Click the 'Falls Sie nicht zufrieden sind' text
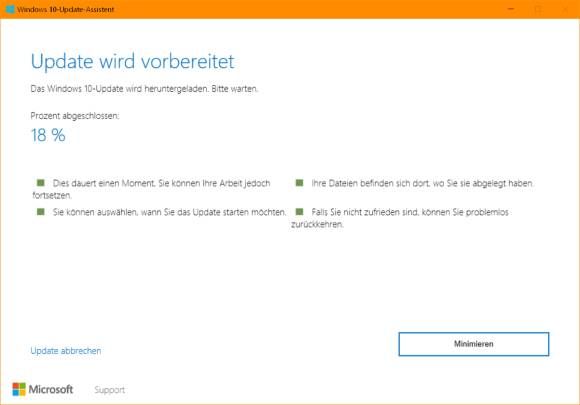This screenshot has height=405, width=580. pos(400,218)
